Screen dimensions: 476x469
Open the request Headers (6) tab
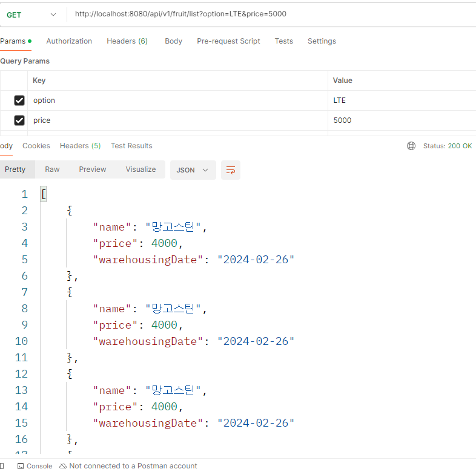(x=127, y=41)
